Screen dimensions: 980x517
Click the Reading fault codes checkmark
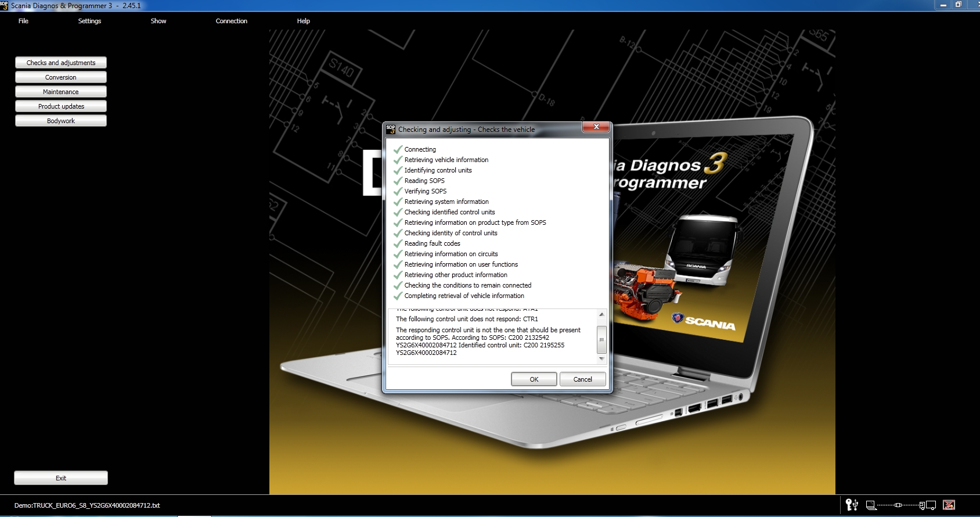[x=398, y=243]
